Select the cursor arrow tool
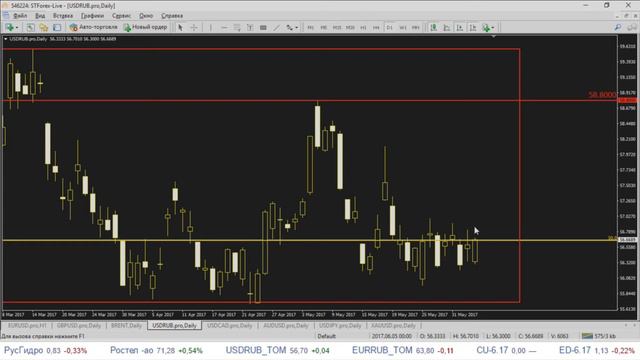This screenshot has height=360, width=640. click(180, 27)
